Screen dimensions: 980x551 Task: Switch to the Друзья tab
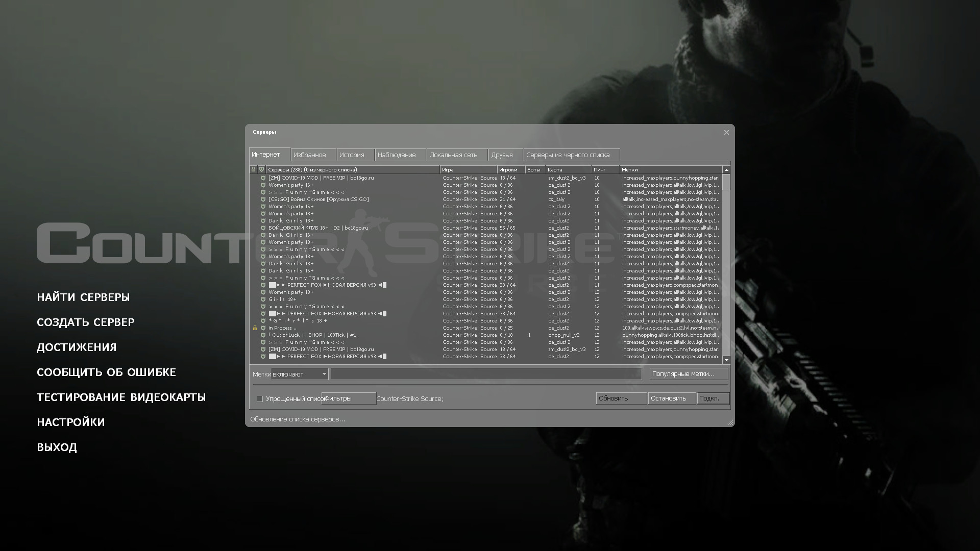click(505, 155)
